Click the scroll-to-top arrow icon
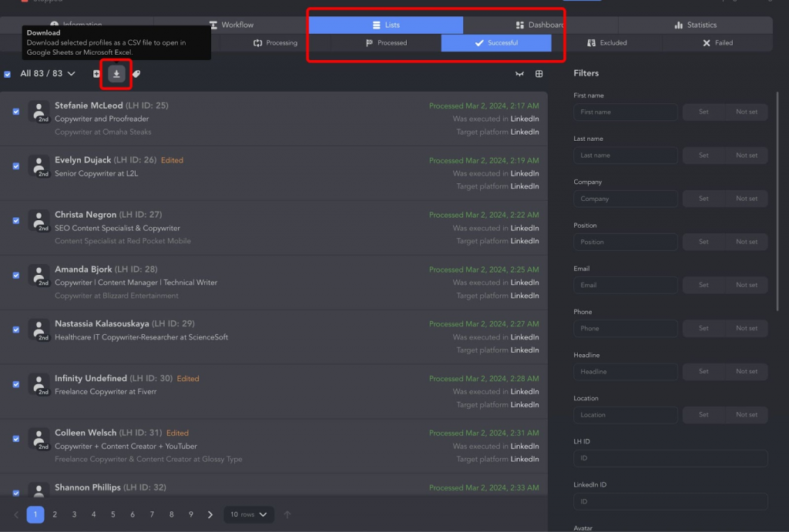Screen dimensions: 789x532 (x=287, y=514)
